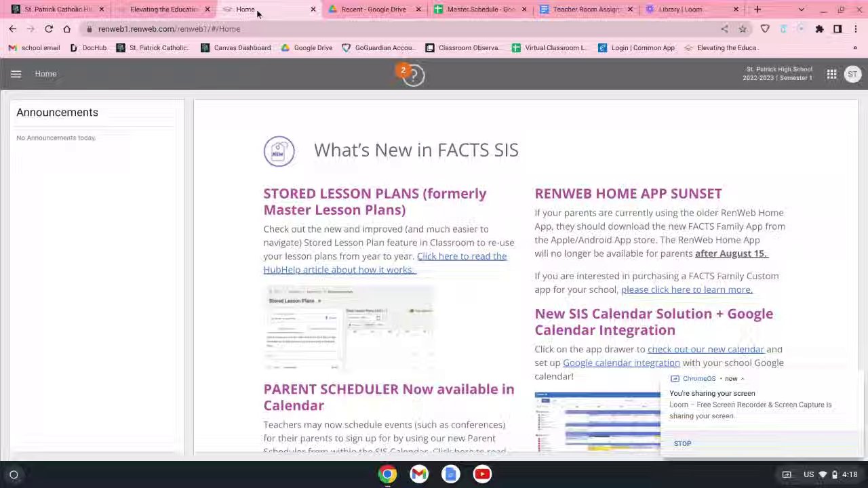Image resolution: width=868 pixels, height=488 pixels.
Task: Open the FACTS hamburger navigation menu
Action: (16, 74)
